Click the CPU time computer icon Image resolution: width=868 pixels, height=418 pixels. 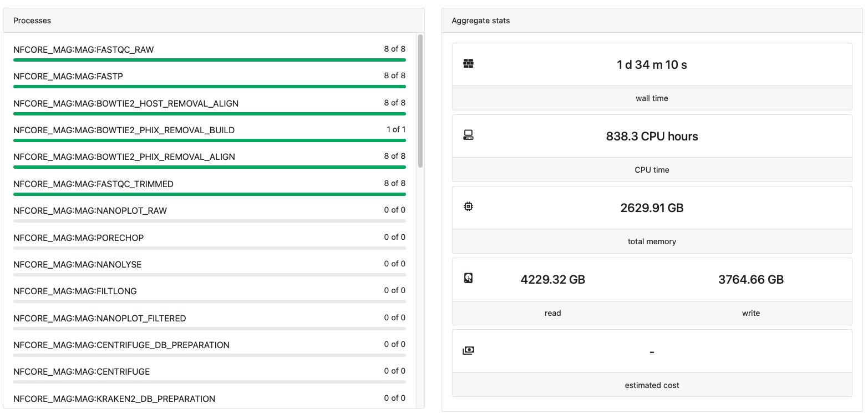pyautogui.click(x=469, y=135)
